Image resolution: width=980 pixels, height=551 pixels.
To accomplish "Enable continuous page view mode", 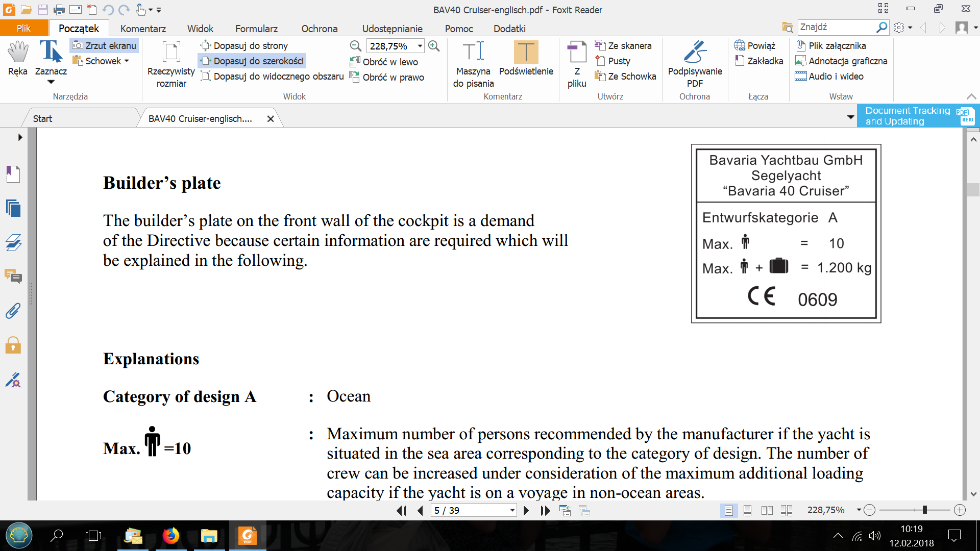I will tap(748, 510).
